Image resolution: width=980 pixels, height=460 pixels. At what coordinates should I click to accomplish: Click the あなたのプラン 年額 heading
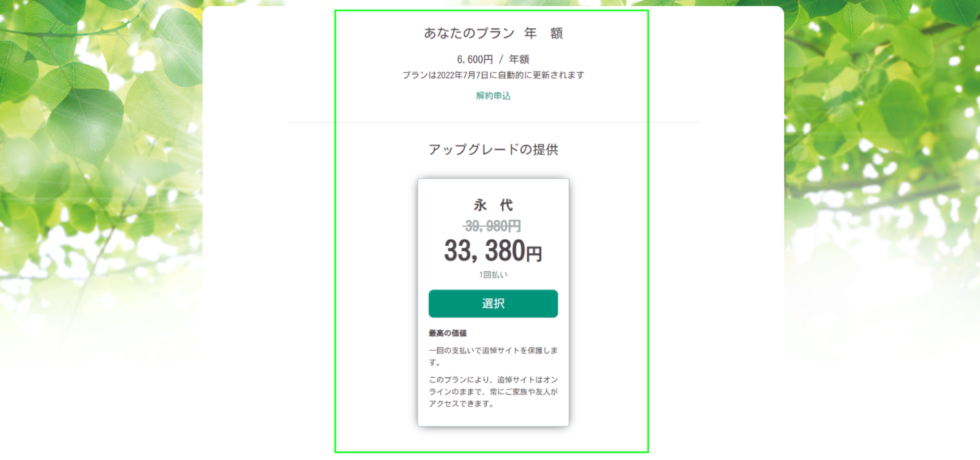[x=493, y=34]
